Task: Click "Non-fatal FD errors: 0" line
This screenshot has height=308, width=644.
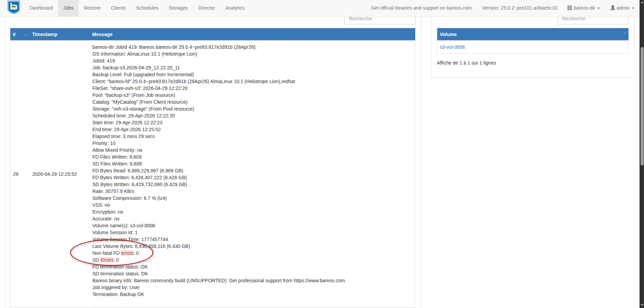Action: click(x=116, y=253)
